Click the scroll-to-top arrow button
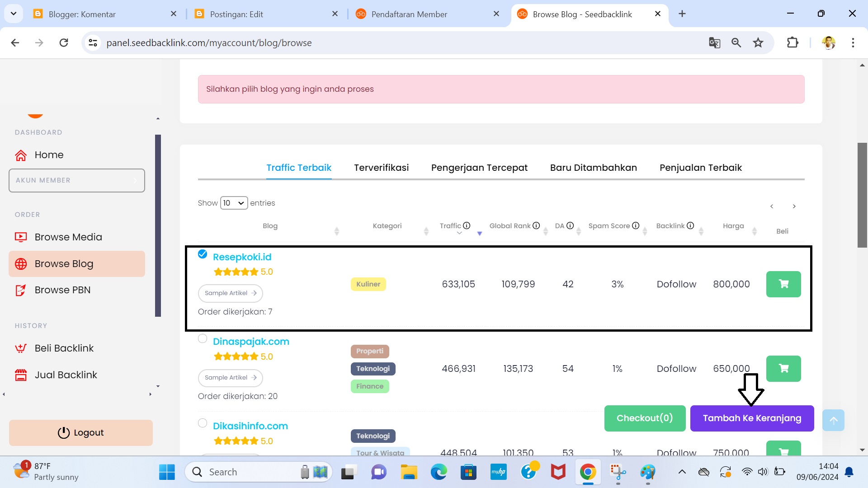The width and height of the screenshot is (868, 488). [833, 420]
